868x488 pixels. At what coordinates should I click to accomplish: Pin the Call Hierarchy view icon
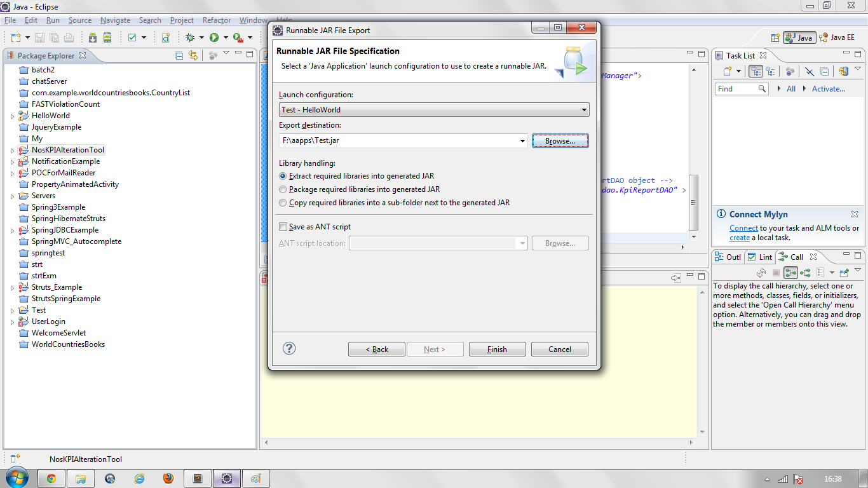pyautogui.click(x=844, y=273)
